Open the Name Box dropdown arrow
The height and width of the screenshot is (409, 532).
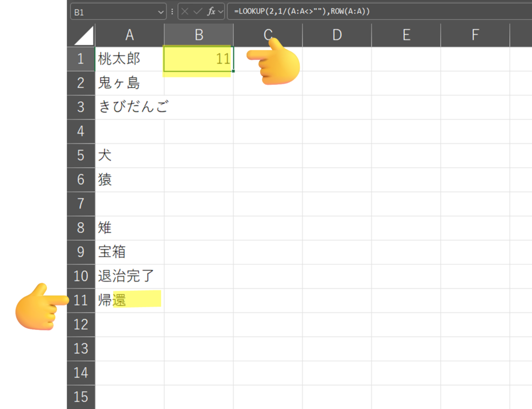161,12
